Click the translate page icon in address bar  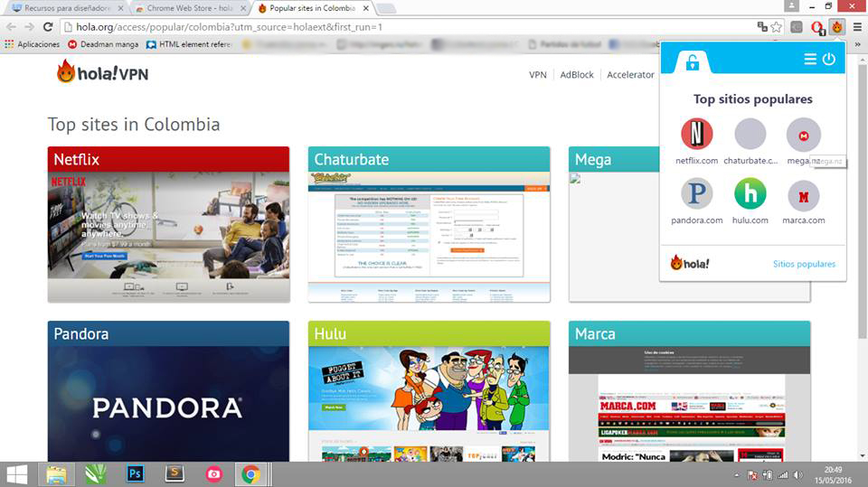762,26
